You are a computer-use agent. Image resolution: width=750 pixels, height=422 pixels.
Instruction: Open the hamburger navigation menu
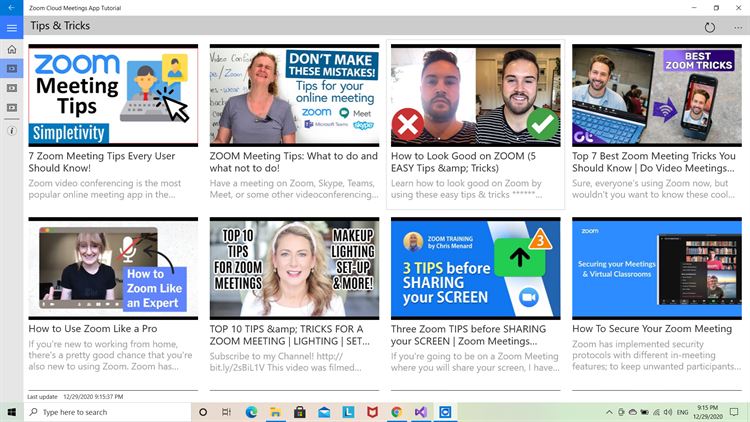[11, 28]
